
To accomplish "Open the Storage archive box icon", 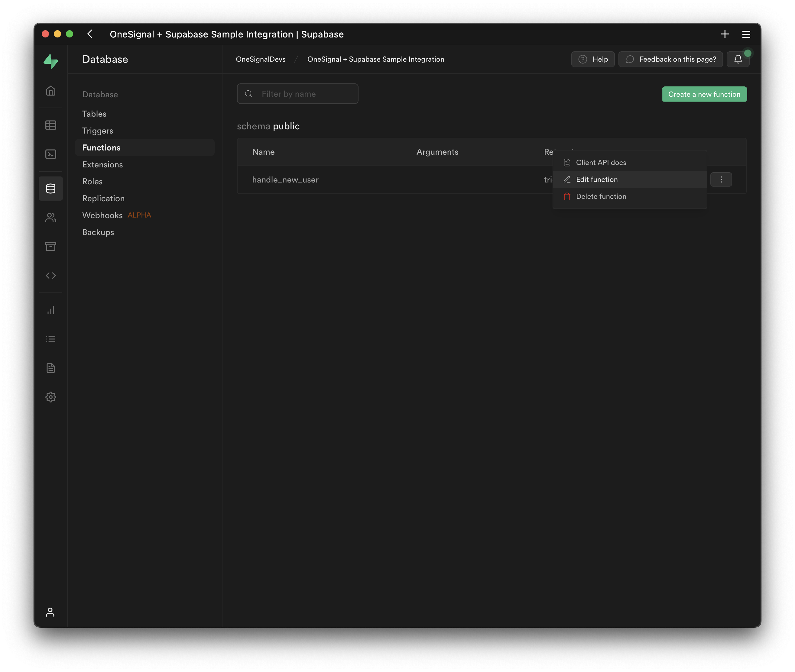I will point(51,247).
